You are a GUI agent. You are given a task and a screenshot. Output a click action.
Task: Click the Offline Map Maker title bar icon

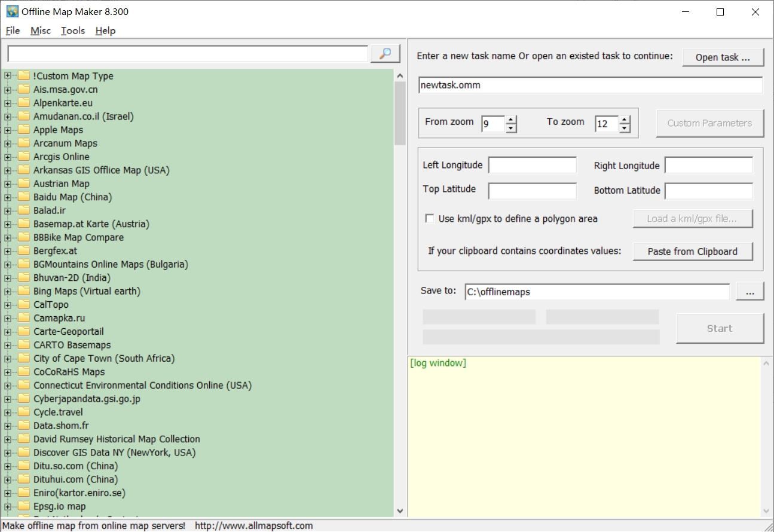pos(12,11)
